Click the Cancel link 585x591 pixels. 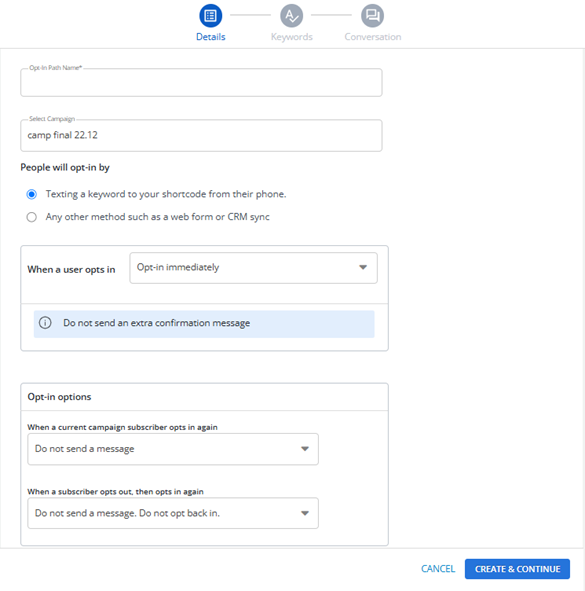pyautogui.click(x=438, y=569)
